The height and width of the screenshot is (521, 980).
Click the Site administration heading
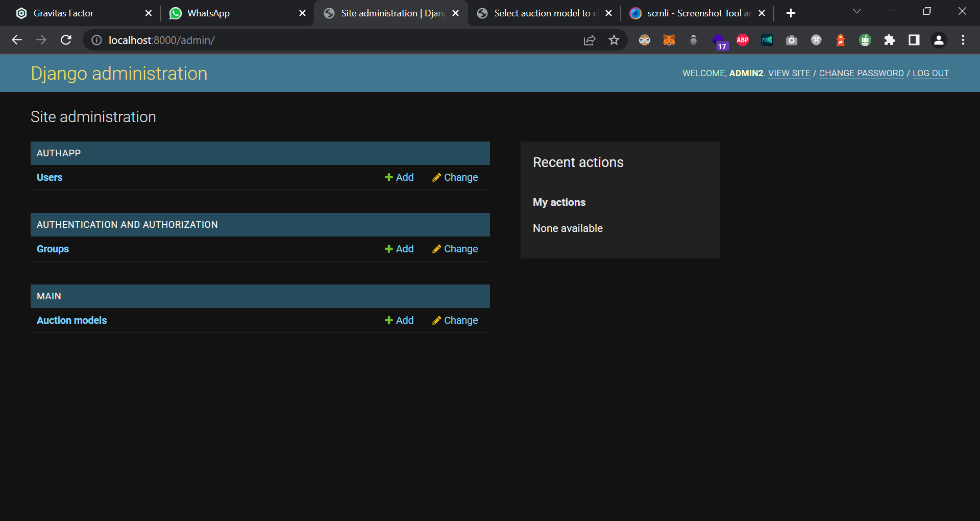pyautogui.click(x=93, y=117)
